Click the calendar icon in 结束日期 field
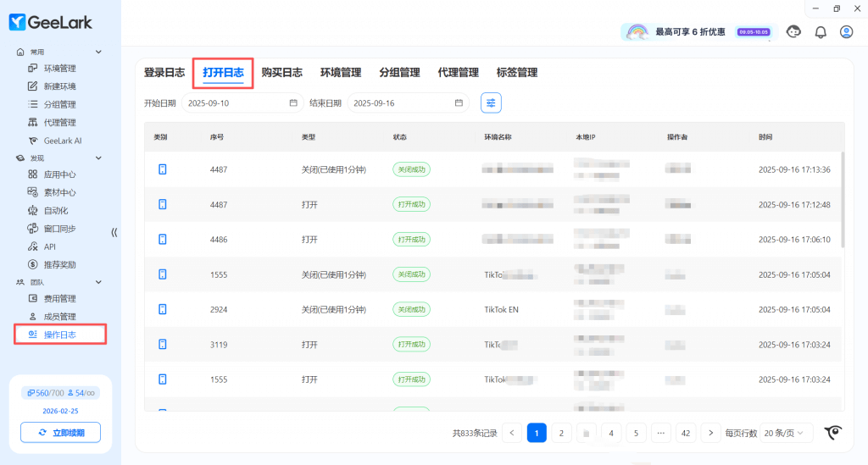Screen dimensions: 868x465 pyautogui.click(x=459, y=103)
